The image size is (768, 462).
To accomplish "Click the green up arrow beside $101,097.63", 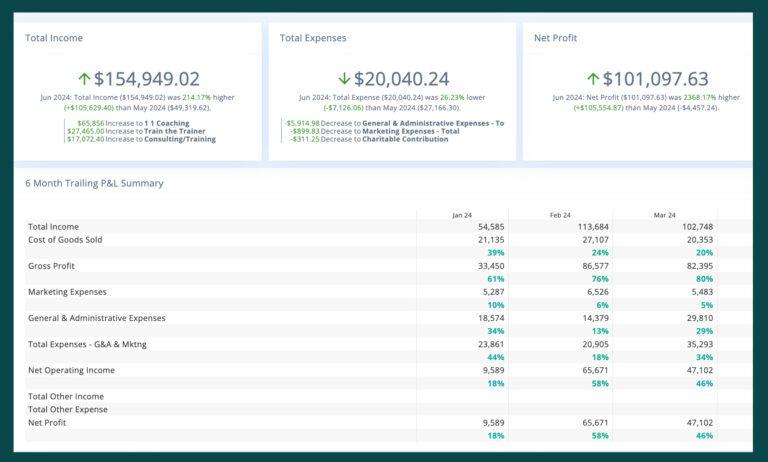I will [x=593, y=78].
